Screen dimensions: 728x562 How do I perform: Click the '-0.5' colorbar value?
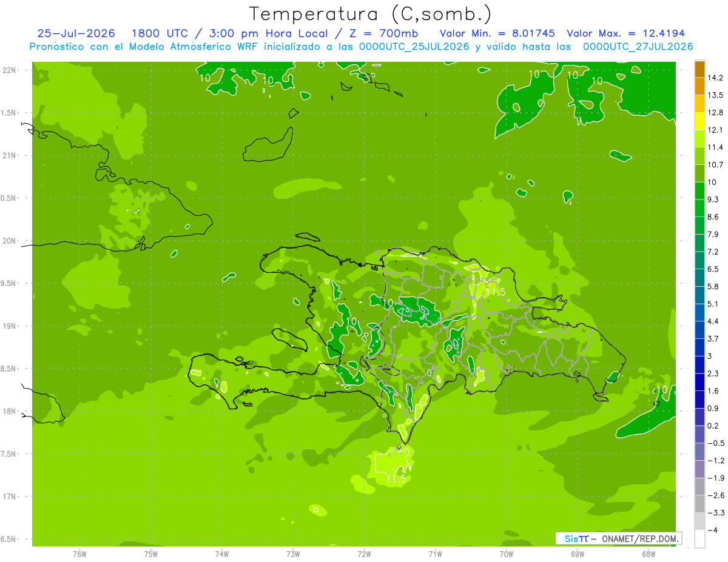(716, 444)
